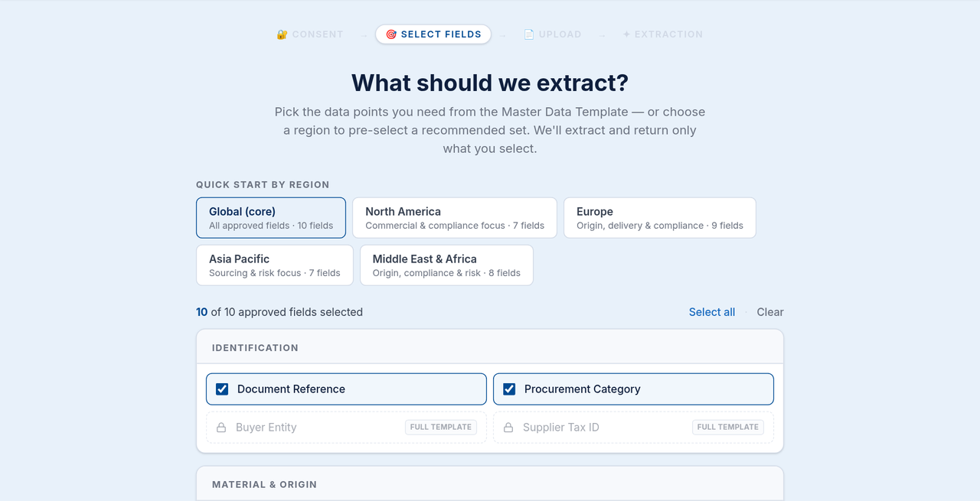Click the Select all link
980x501 pixels.
point(712,312)
